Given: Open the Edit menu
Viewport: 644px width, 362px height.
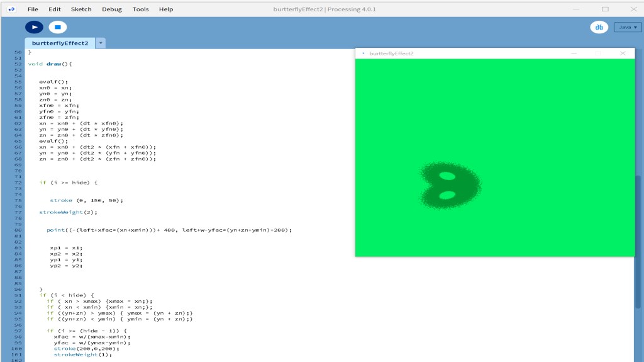Looking at the screenshot, I should tap(55, 9).
